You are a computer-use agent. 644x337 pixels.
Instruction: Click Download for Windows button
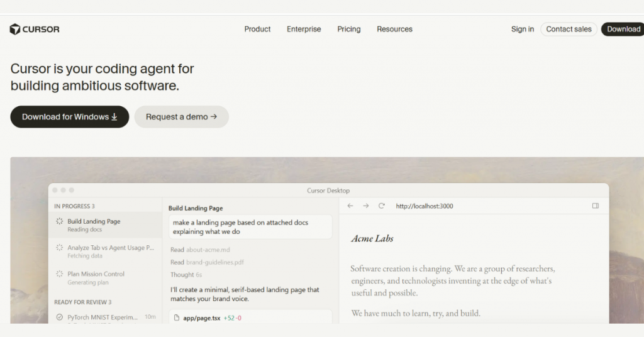coord(69,117)
